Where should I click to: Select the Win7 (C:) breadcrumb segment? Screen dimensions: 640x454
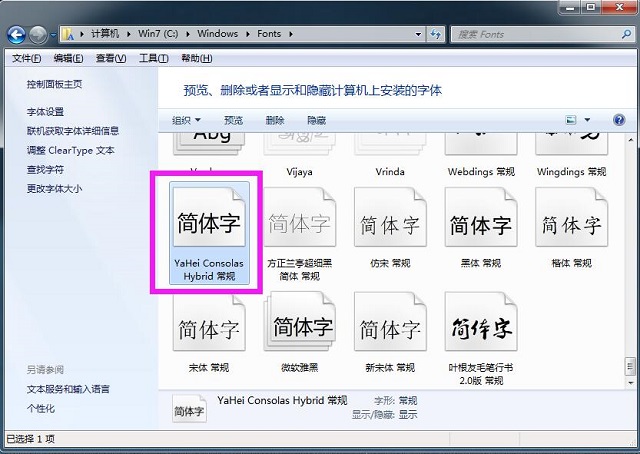pos(158,34)
